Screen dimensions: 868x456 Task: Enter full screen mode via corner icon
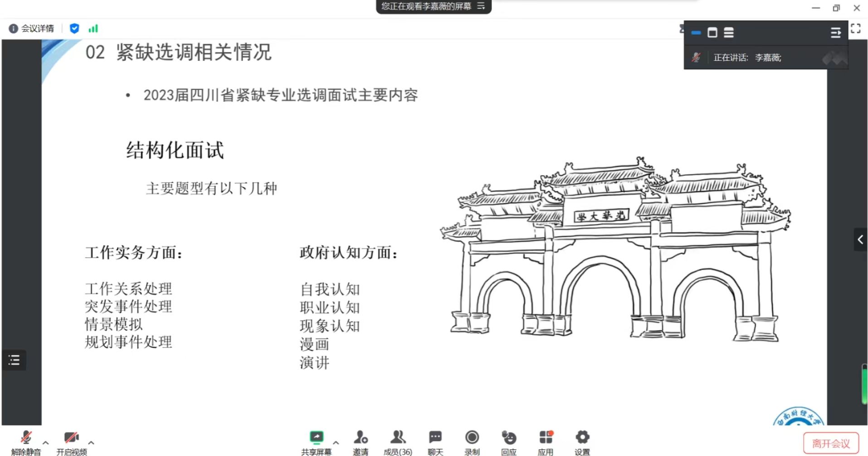[855, 29]
